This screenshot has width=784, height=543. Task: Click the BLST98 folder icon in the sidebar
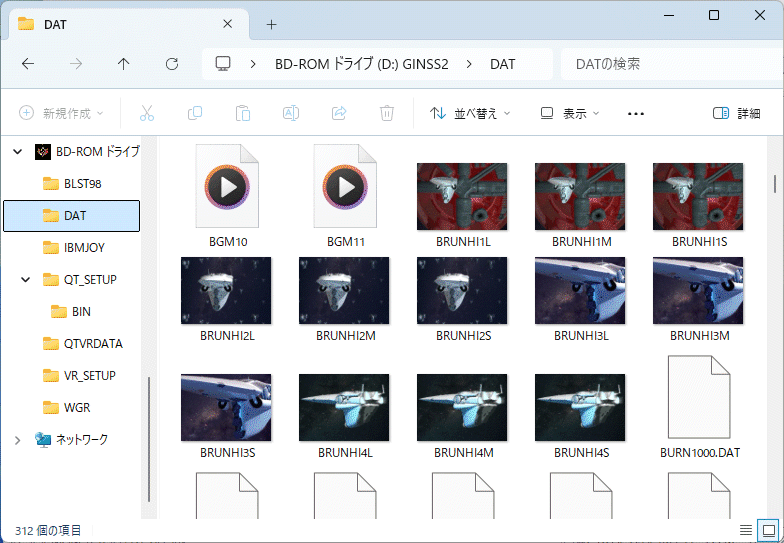50,184
